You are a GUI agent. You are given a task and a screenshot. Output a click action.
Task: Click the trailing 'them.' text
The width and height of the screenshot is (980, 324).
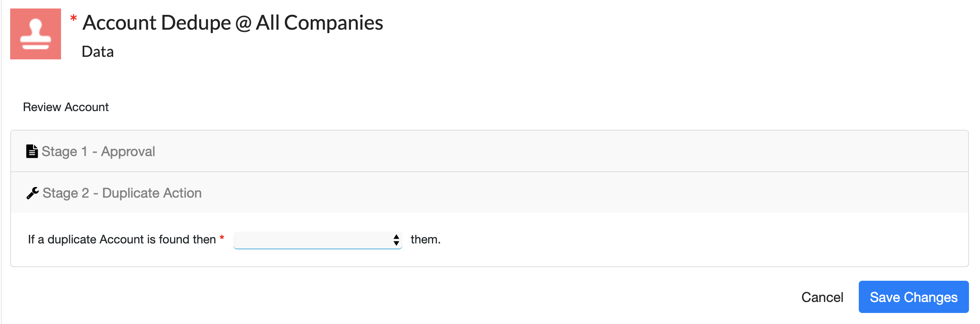(x=426, y=240)
